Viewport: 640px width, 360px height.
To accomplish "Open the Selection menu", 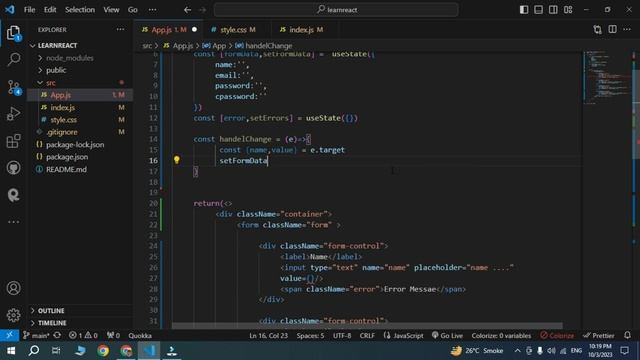I will (80, 9).
